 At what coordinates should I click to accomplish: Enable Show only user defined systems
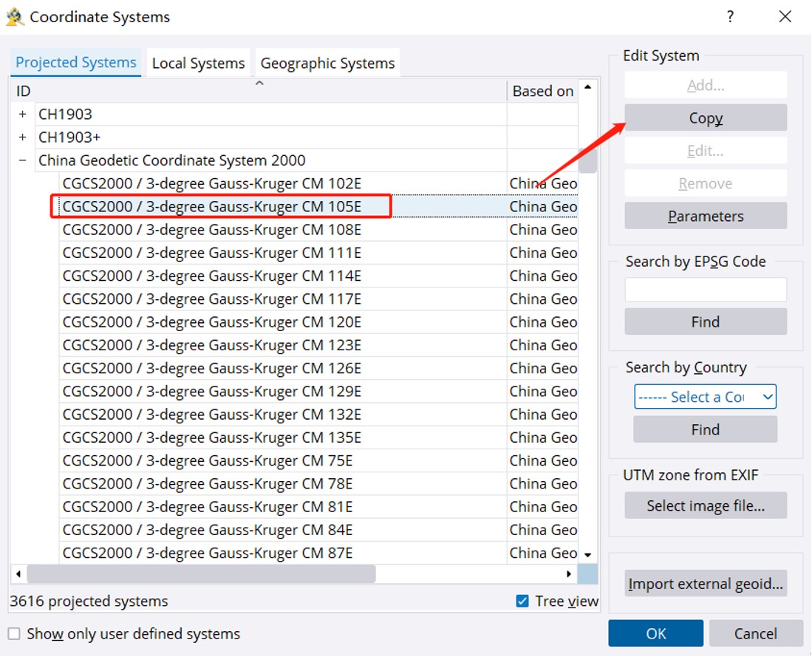(x=14, y=633)
